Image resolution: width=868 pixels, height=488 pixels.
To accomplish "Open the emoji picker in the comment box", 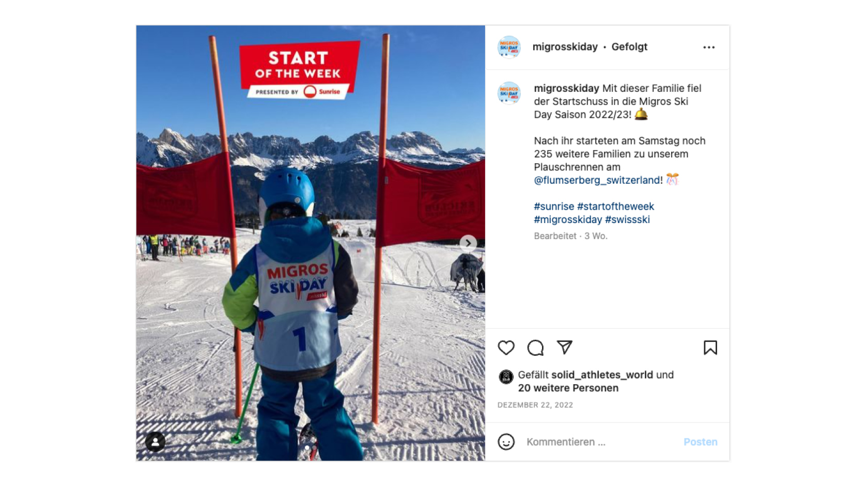I will (x=506, y=442).
